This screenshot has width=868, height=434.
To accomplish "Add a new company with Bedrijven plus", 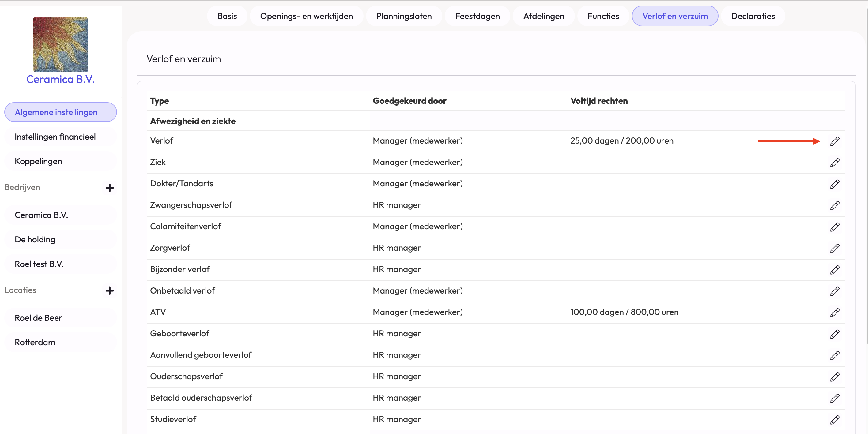I will tap(110, 188).
